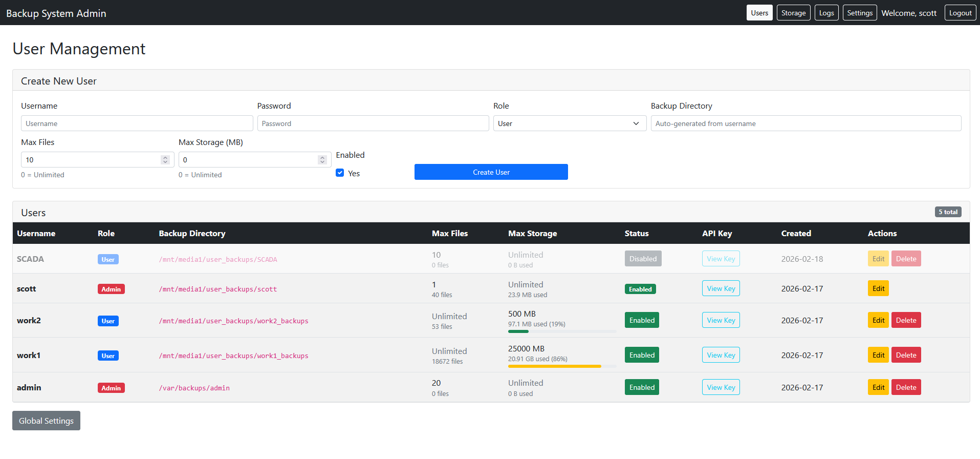Click the 23.9 MB used text
This screenshot has width=980, height=459.
point(528,295)
